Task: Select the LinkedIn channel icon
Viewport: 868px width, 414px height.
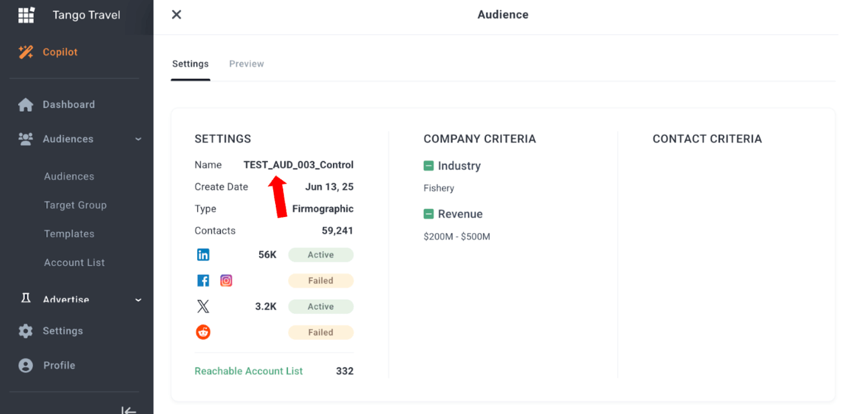Action: click(203, 254)
